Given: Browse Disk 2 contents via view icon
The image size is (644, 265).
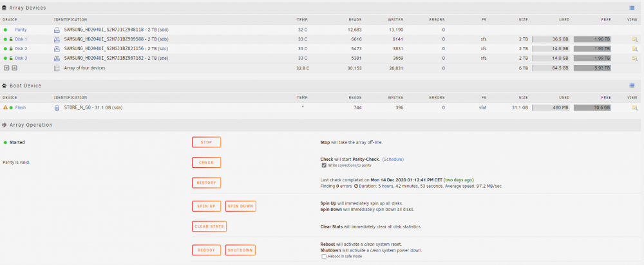Looking at the screenshot, I should pyautogui.click(x=634, y=49).
